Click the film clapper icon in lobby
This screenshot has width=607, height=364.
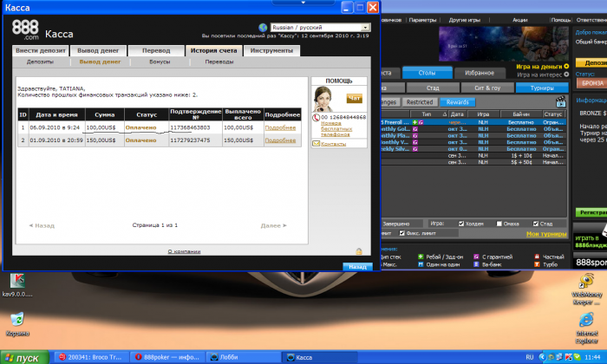[x=560, y=102]
